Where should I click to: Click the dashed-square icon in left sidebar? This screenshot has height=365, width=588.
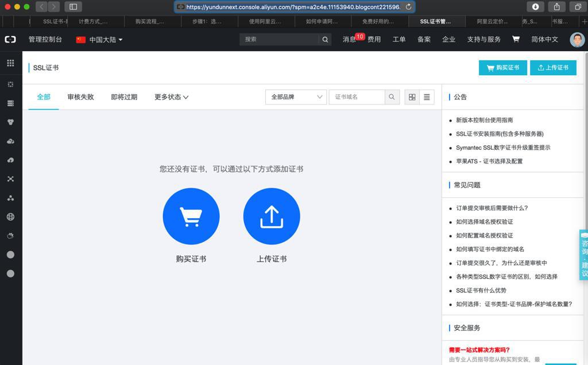click(10, 84)
